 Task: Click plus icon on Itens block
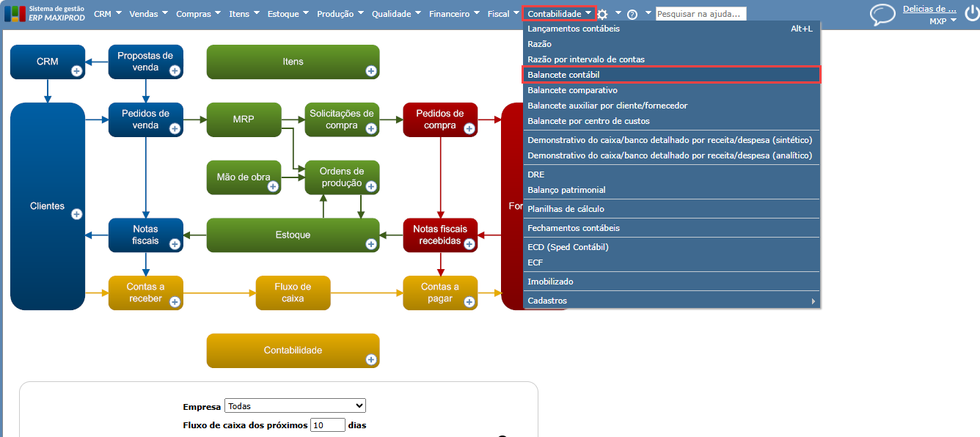click(x=371, y=70)
